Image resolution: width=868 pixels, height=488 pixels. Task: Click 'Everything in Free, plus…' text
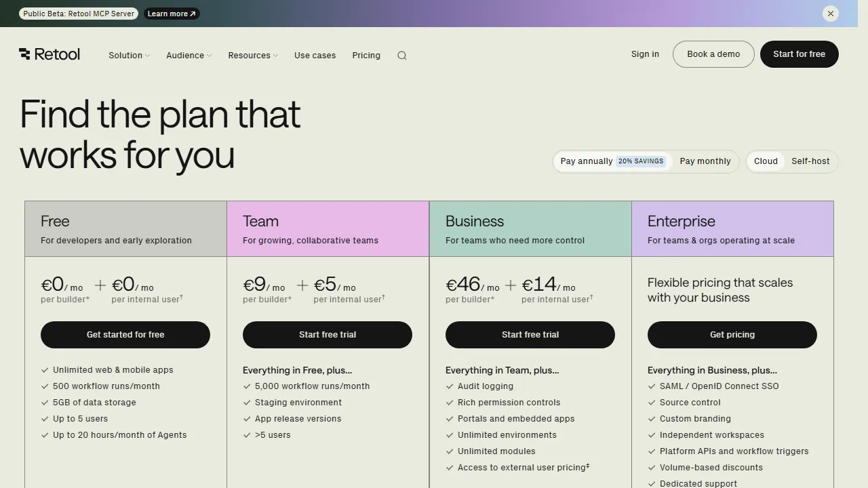(x=297, y=370)
